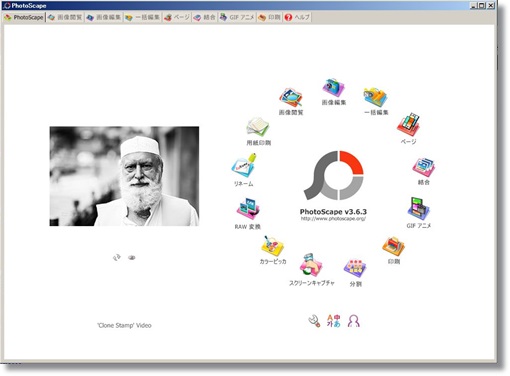Launch the 一括編集 batch editor icon
This screenshot has width=510, height=376.
pyautogui.click(x=375, y=97)
